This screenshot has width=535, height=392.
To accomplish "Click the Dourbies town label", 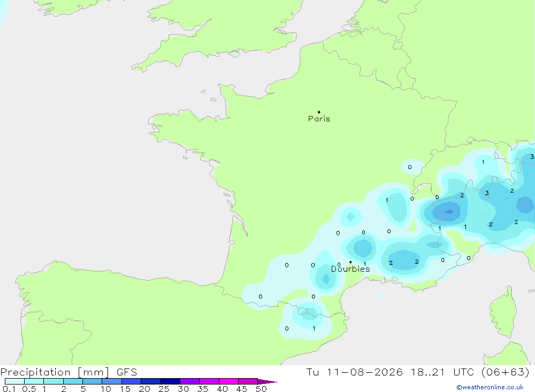I will [x=350, y=269].
